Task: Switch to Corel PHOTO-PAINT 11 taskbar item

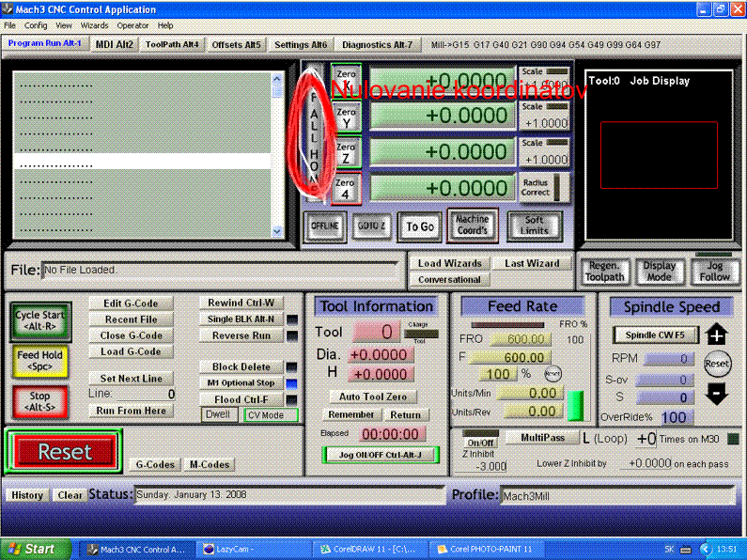Action: [487, 550]
